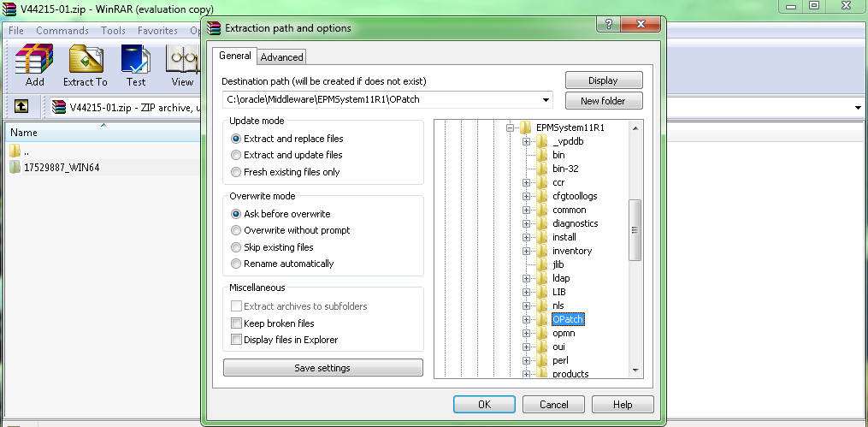Select the opmn folder in tree
The width and height of the screenshot is (868, 427).
click(x=564, y=333)
